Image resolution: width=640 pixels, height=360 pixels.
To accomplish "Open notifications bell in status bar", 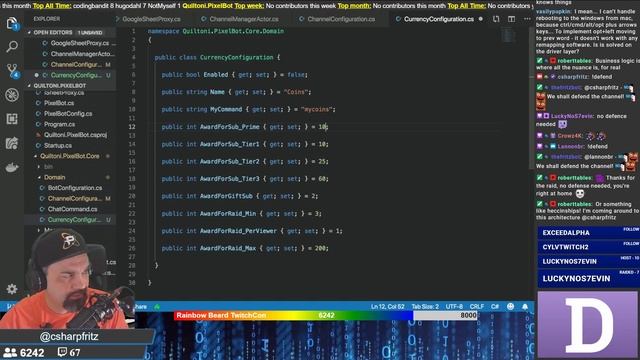I will tap(525, 307).
